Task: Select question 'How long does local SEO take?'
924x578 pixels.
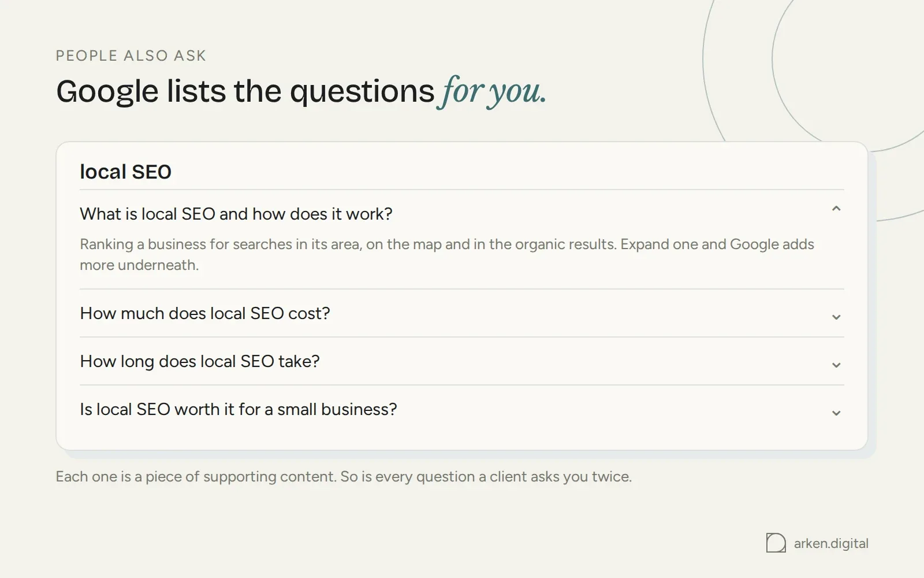Action: point(200,361)
